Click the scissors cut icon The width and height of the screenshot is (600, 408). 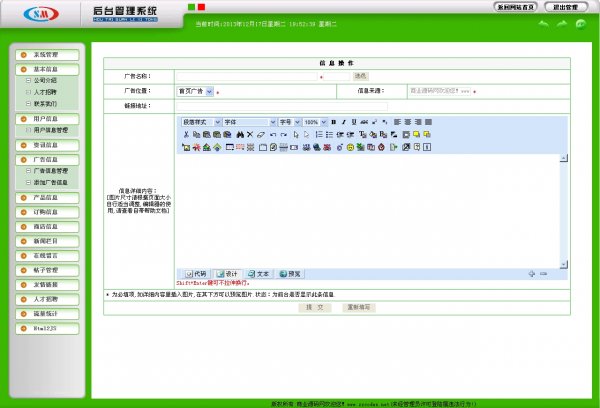186,134
